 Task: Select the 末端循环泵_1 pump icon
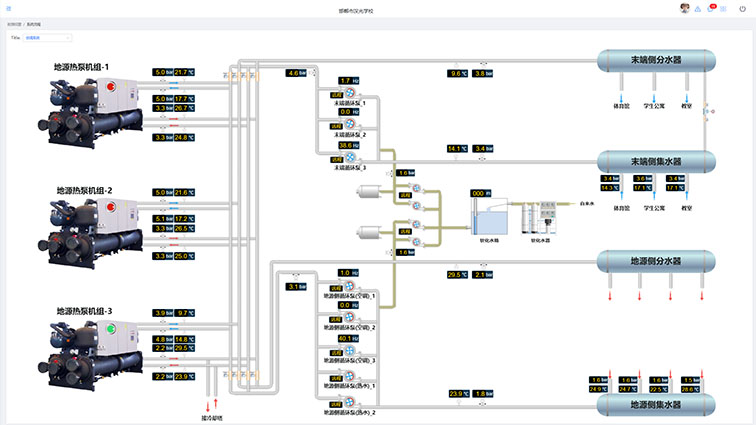[x=350, y=94]
